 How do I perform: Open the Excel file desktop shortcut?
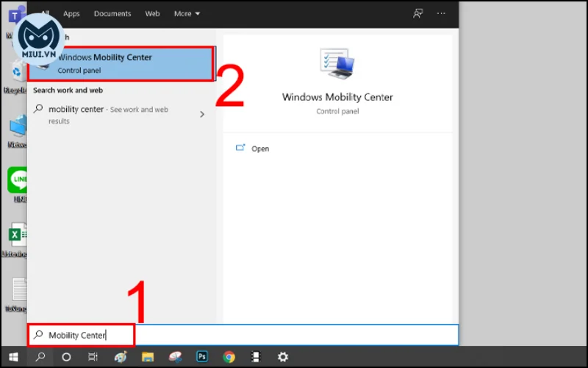point(17,236)
